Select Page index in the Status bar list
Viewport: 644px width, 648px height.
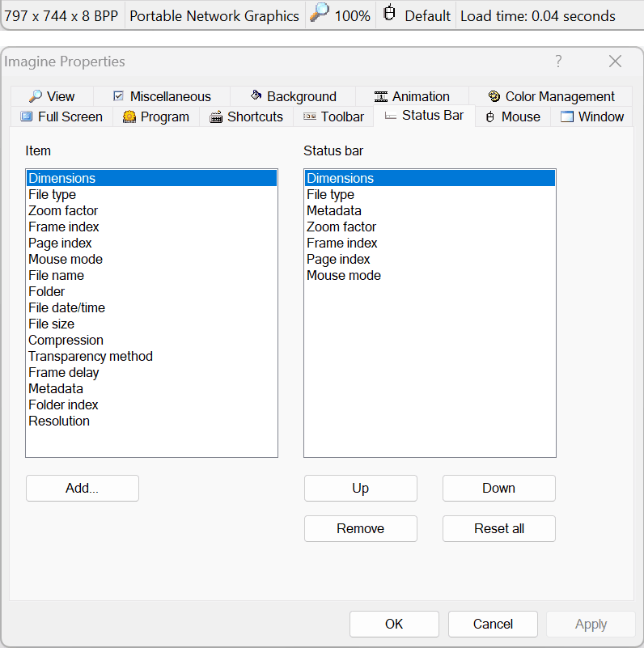(430, 259)
